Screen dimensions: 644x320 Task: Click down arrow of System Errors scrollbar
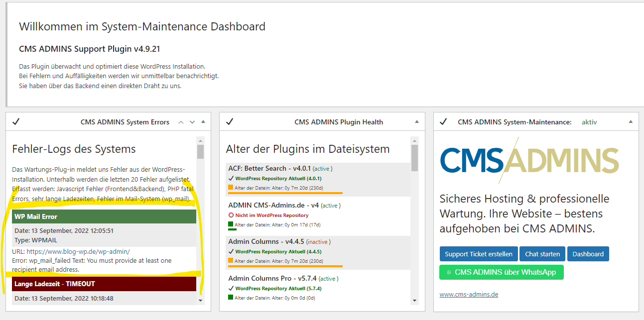coord(201,300)
